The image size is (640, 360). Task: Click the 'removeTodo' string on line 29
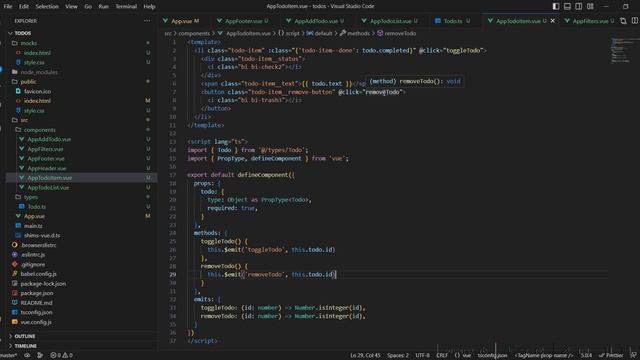pos(264,274)
